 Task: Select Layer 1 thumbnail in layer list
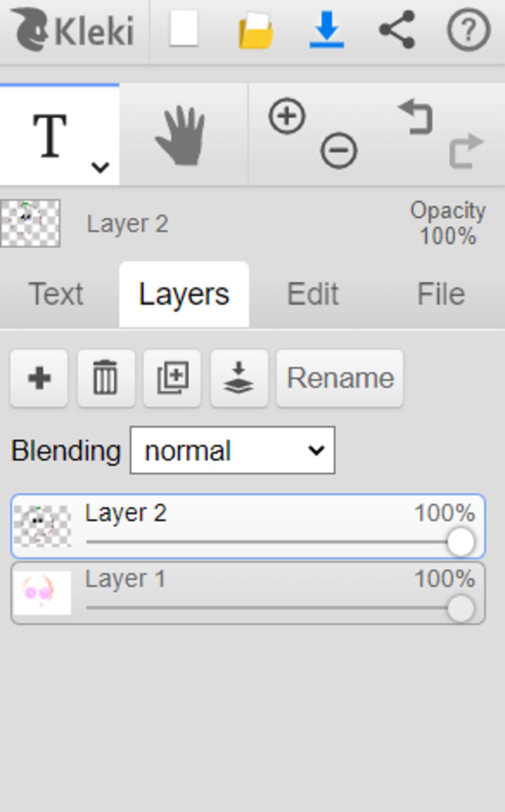[42, 592]
